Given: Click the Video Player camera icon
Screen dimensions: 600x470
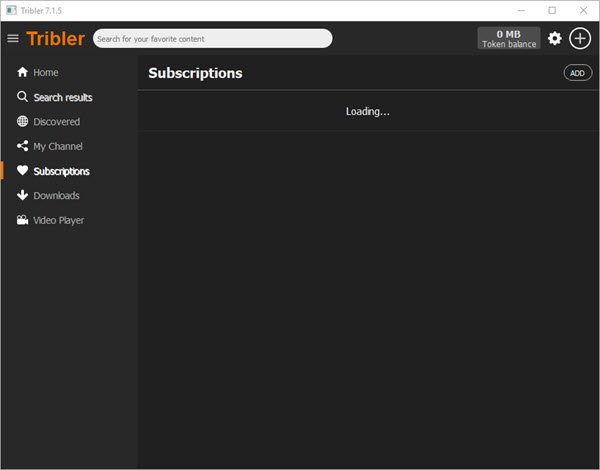Looking at the screenshot, I should [22, 220].
